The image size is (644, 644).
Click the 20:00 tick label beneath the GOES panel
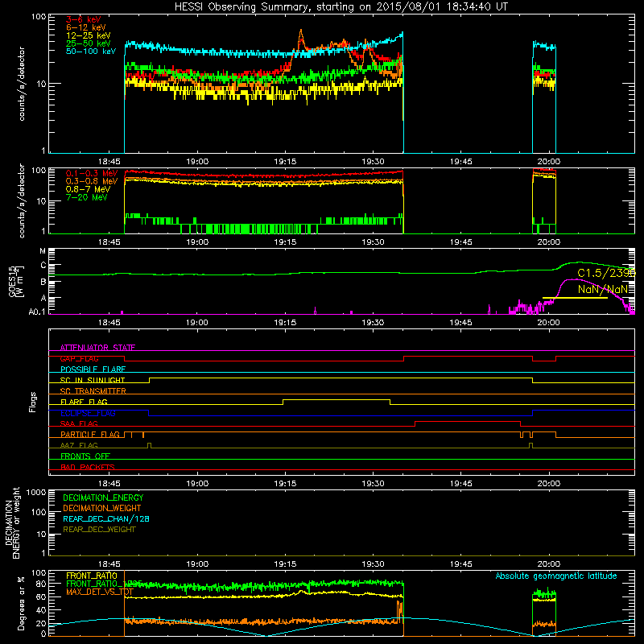tap(549, 323)
